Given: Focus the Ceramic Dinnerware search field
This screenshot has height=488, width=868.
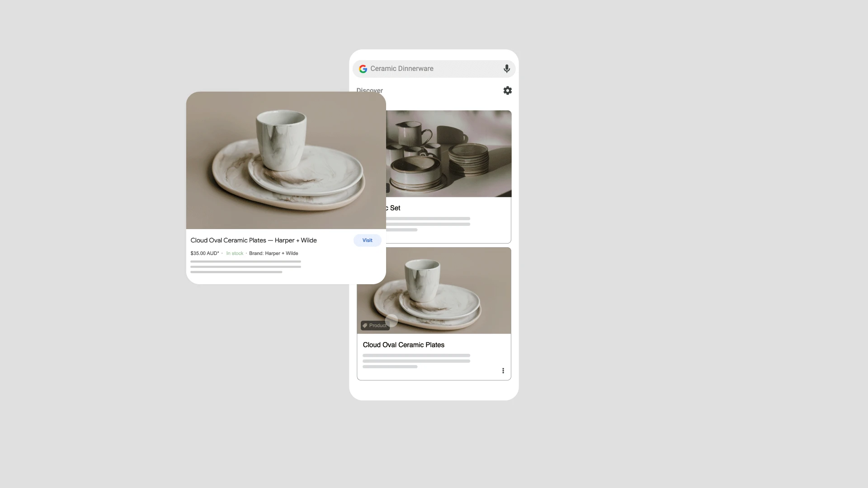Looking at the screenshot, I should click(434, 69).
